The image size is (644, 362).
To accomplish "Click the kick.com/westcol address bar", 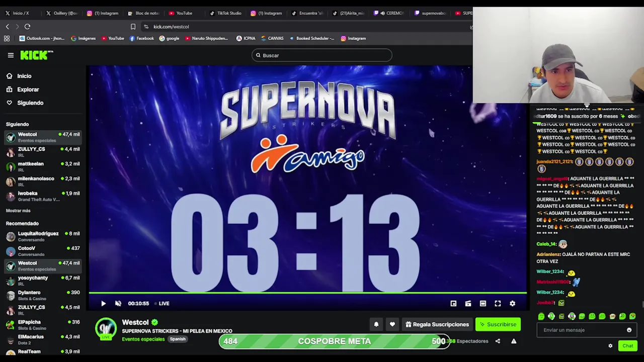I will pyautogui.click(x=307, y=27).
